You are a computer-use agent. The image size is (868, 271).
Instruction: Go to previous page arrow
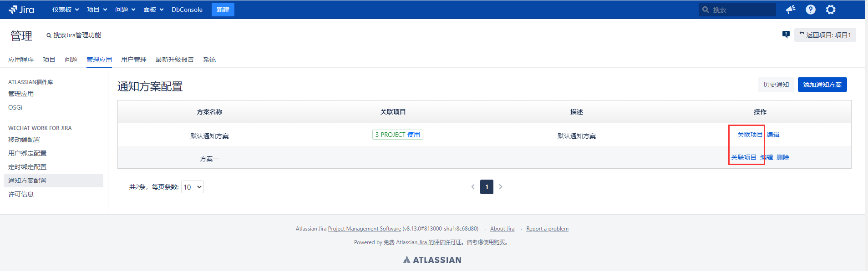pyautogui.click(x=473, y=187)
